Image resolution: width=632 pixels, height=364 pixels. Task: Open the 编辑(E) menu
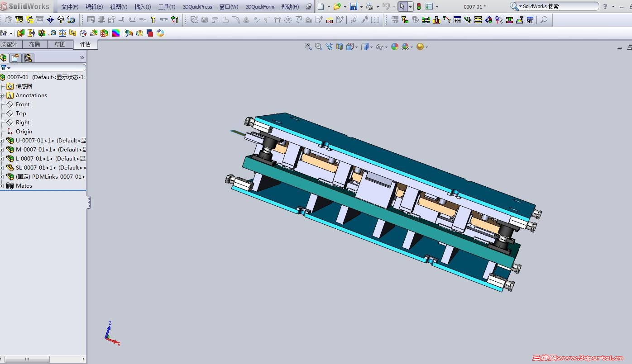(94, 7)
